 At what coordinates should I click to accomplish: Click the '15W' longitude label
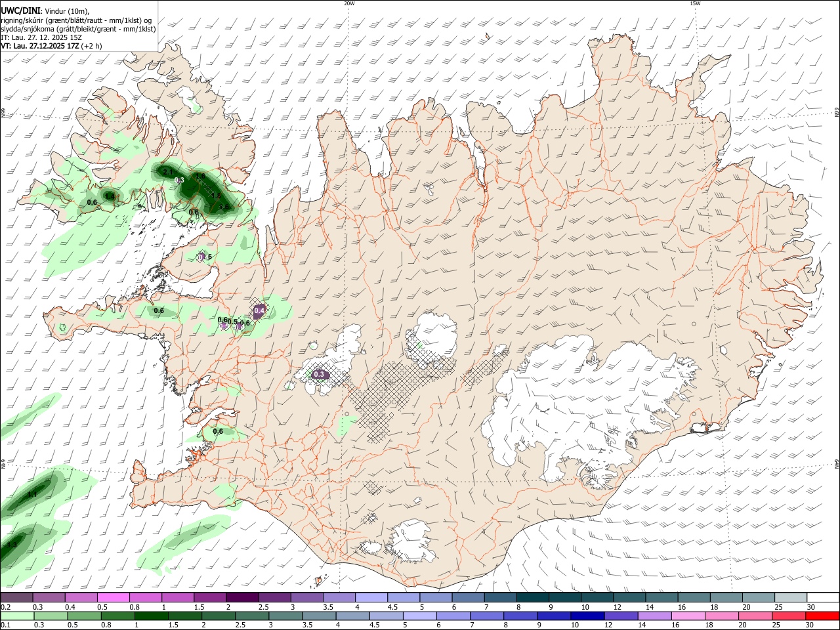click(695, 3)
